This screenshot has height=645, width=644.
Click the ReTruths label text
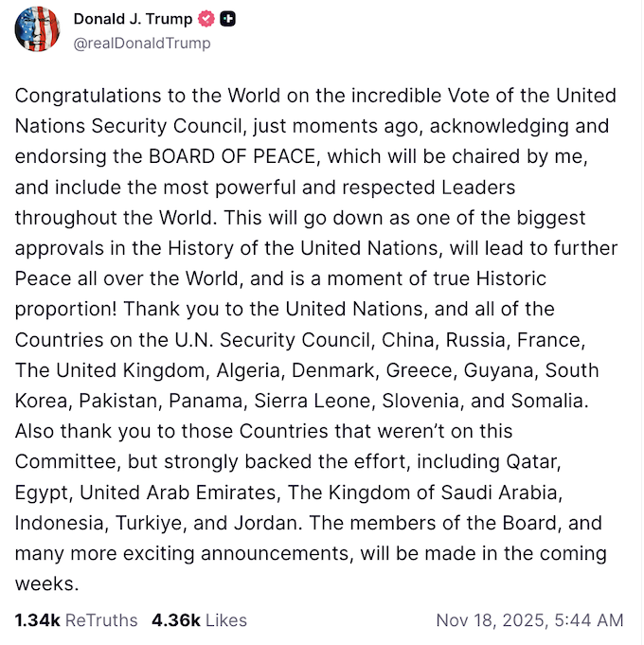(101, 620)
